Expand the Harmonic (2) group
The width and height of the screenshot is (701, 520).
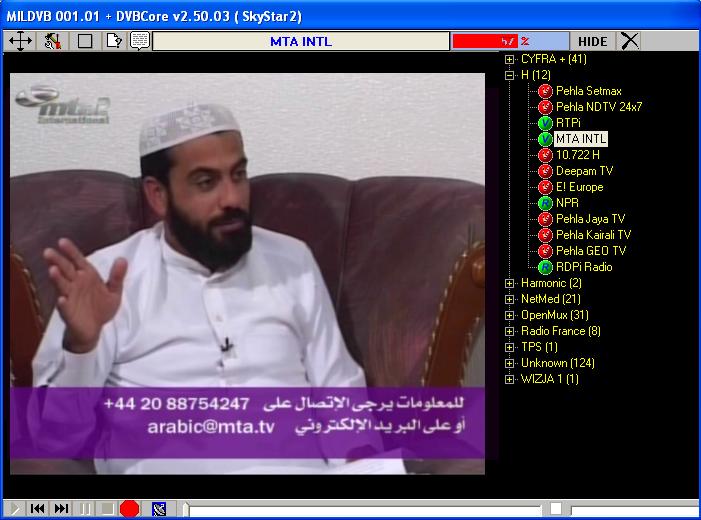tap(509, 283)
